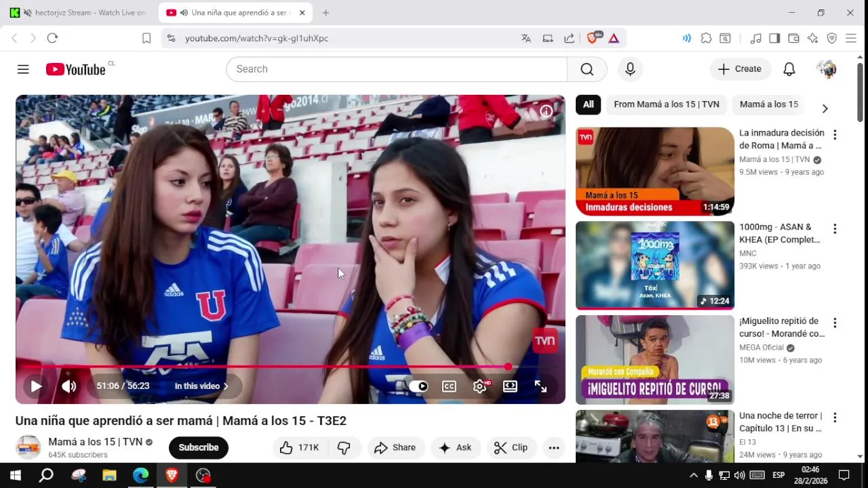Open Brave Wallet icon

(x=793, y=39)
